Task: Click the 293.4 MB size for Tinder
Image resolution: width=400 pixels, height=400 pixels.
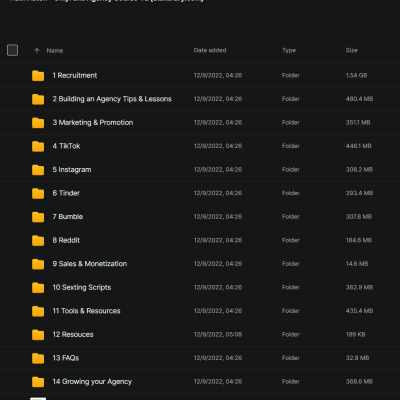Action: coord(359,193)
